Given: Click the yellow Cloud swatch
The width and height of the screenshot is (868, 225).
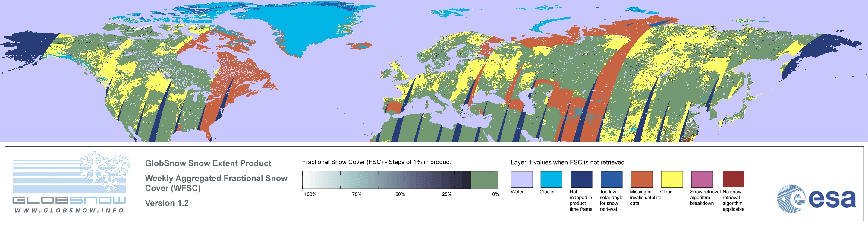Looking at the screenshot, I should tap(671, 179).
